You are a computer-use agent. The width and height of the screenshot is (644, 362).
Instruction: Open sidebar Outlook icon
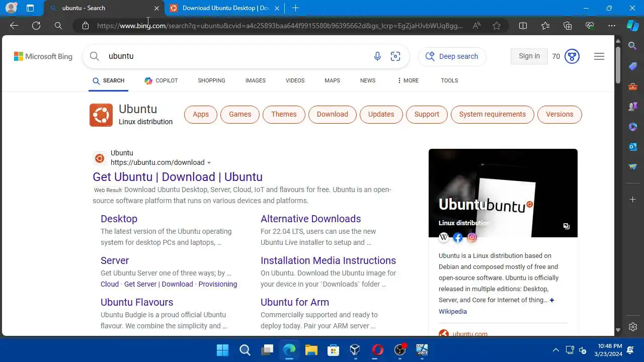[633, 147]
